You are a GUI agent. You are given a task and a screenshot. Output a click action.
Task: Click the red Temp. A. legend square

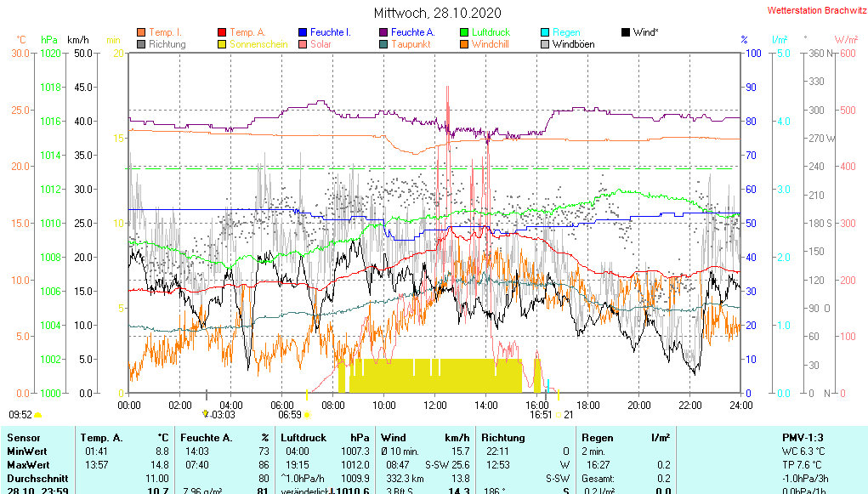(x=223, y=32)
